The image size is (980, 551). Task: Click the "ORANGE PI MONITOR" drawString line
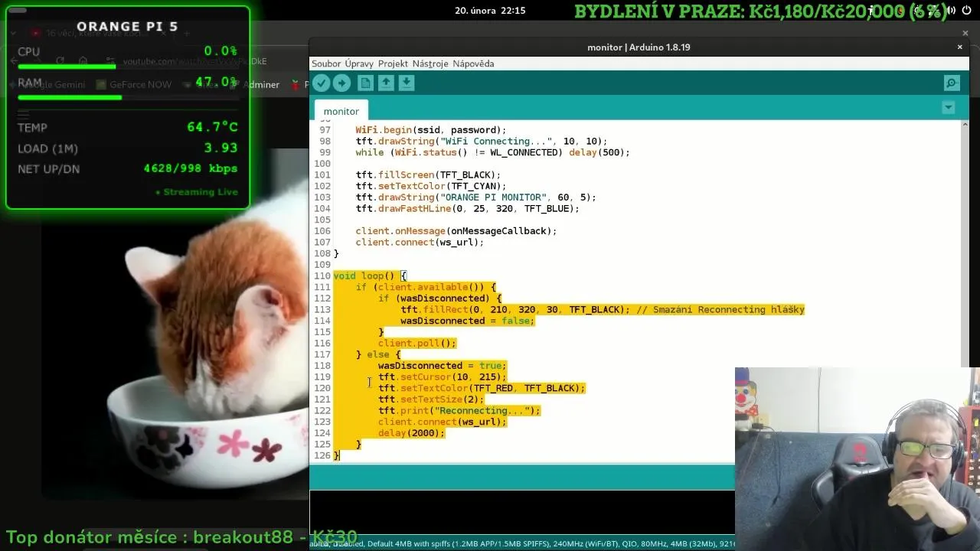coord(475,197)
